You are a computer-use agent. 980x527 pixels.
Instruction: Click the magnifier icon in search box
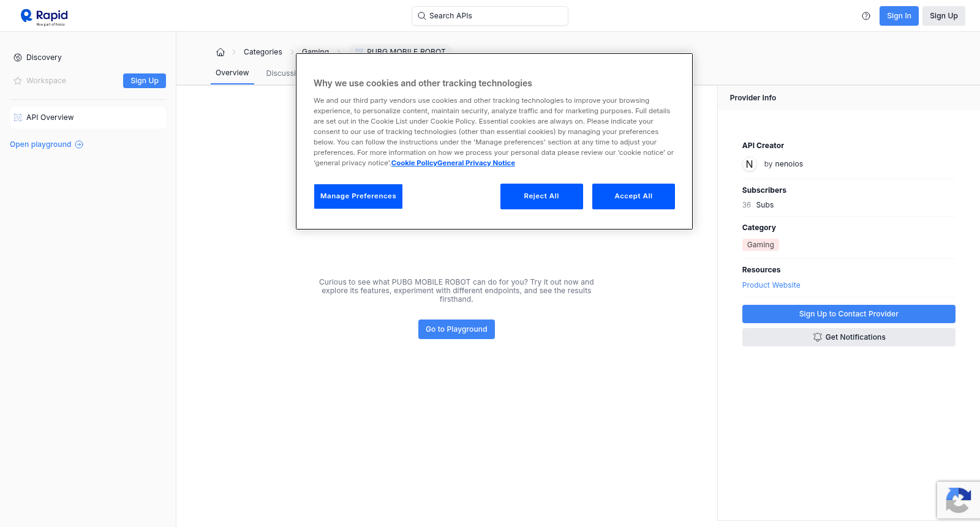point(421,16)
